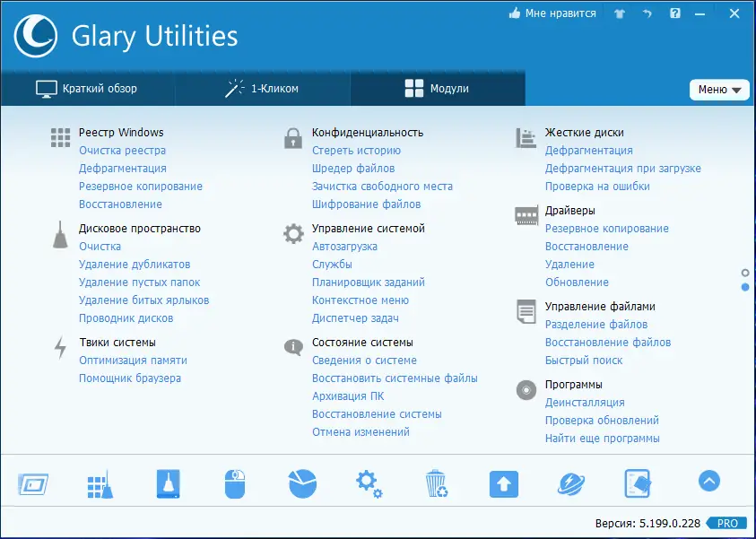Open 'Проверка обновлений' link
Screen dimensions: 756x539
602,421
